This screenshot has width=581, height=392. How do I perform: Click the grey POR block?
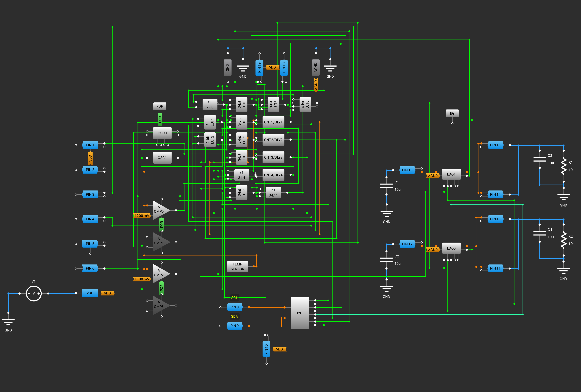pyautogui.click(x=159, y=106)
